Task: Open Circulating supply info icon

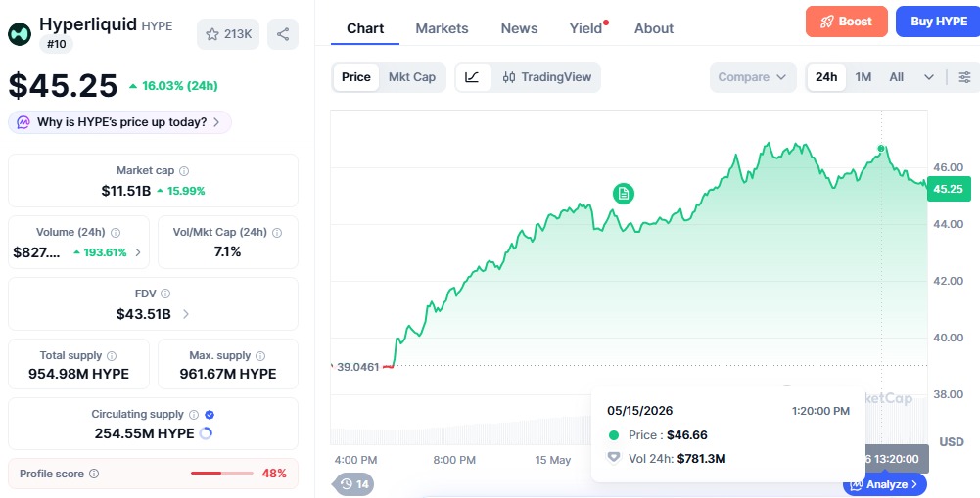Action: [194, 414]
